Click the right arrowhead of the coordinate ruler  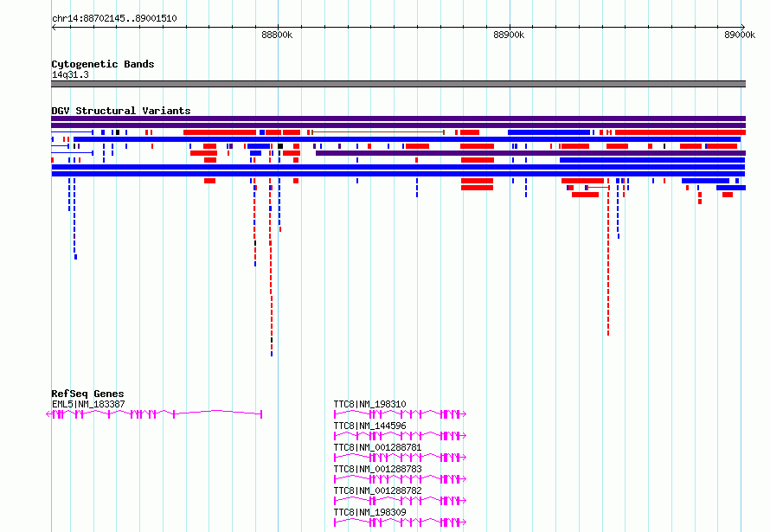pos(743,27)
